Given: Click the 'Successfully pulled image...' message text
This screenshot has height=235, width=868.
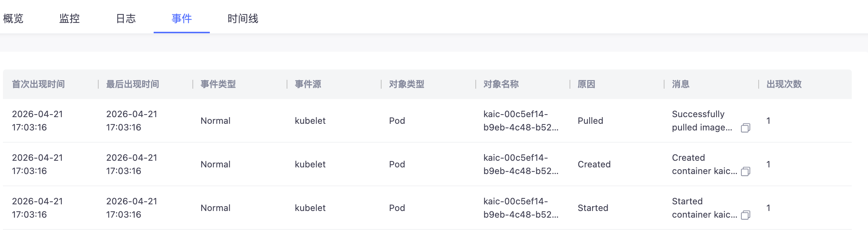Looking at the screenshot, I should tap(702, 121).
